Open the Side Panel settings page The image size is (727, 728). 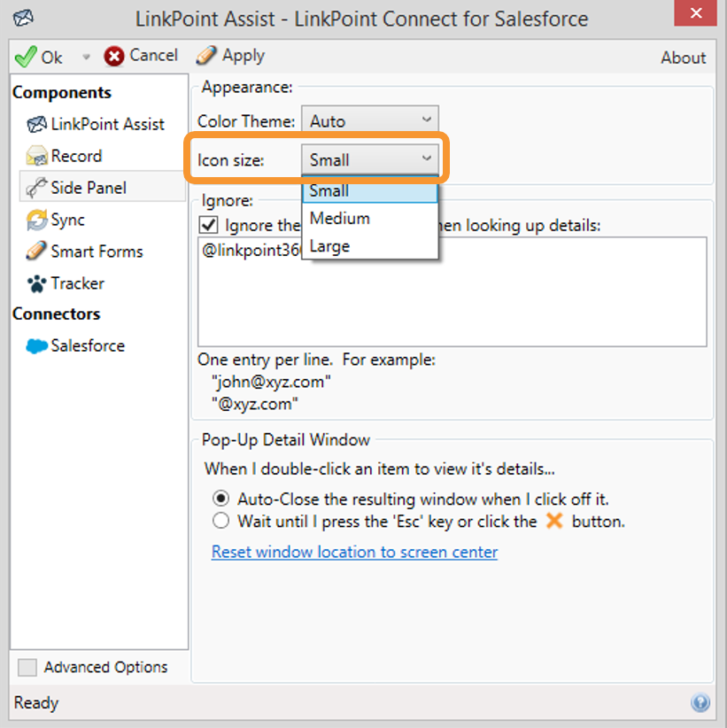pyautogui.click(x=102, y=188)
